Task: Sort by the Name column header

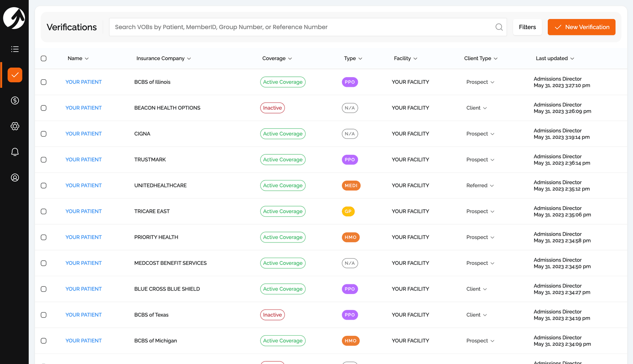Action: click(78, 59)
